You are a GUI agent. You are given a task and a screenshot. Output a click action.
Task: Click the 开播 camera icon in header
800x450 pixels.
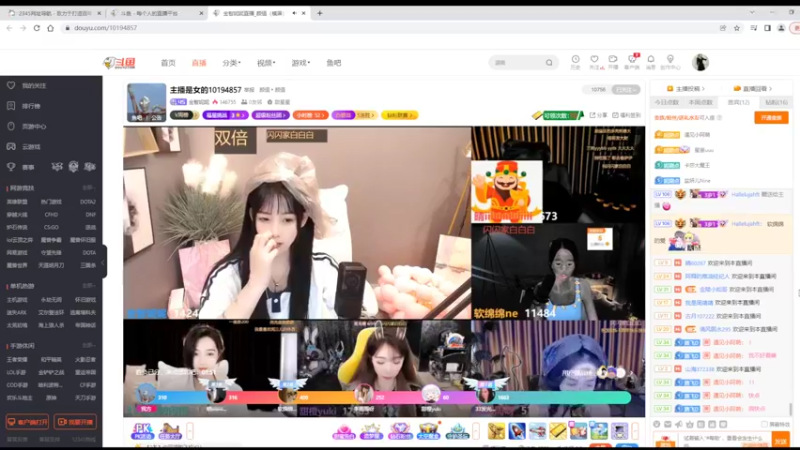point(613,59)
